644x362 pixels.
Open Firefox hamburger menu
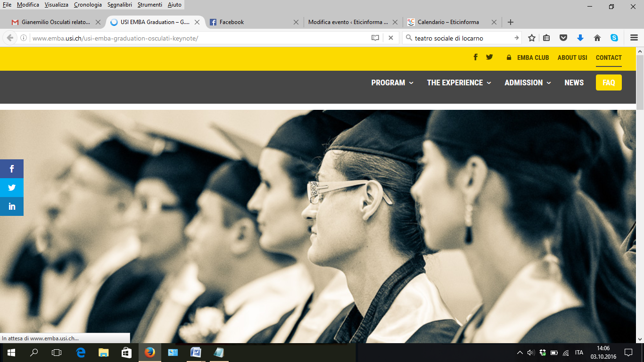coord(634,38)
